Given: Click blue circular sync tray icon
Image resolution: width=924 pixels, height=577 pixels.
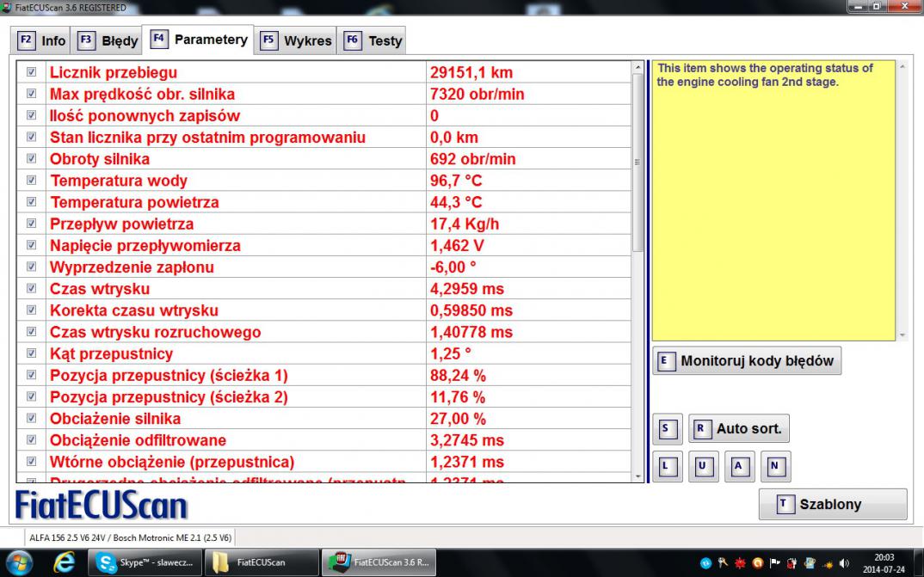Looking at the screenshot, I should (x=706, y=563).
